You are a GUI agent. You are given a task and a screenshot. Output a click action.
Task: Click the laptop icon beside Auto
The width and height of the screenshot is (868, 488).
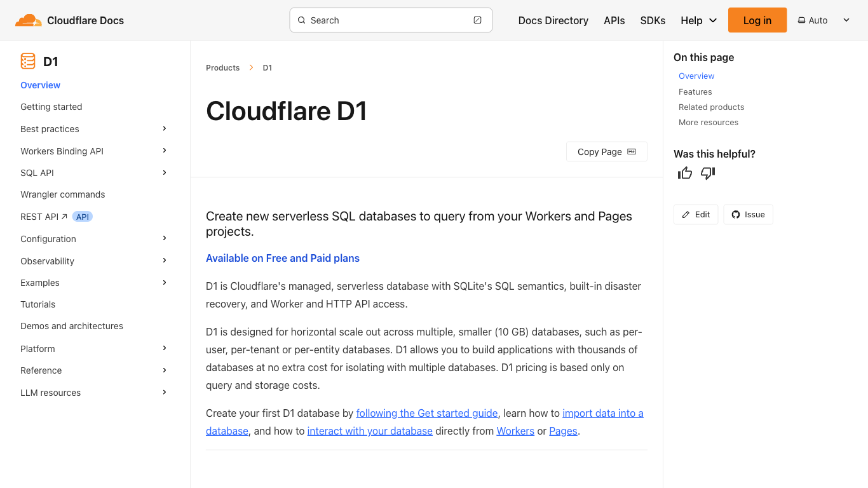pyautogui.click(x=801, y=20)
